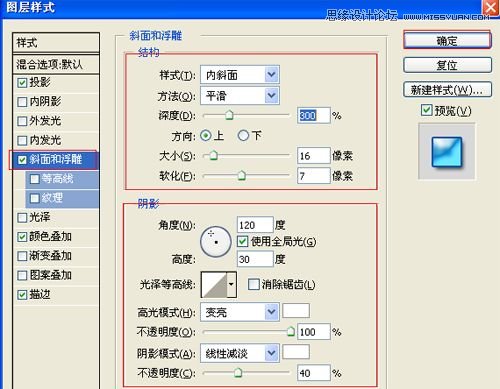Enable the 图案叠加 pattern overlay checkbox

click(x=22, y=275)
